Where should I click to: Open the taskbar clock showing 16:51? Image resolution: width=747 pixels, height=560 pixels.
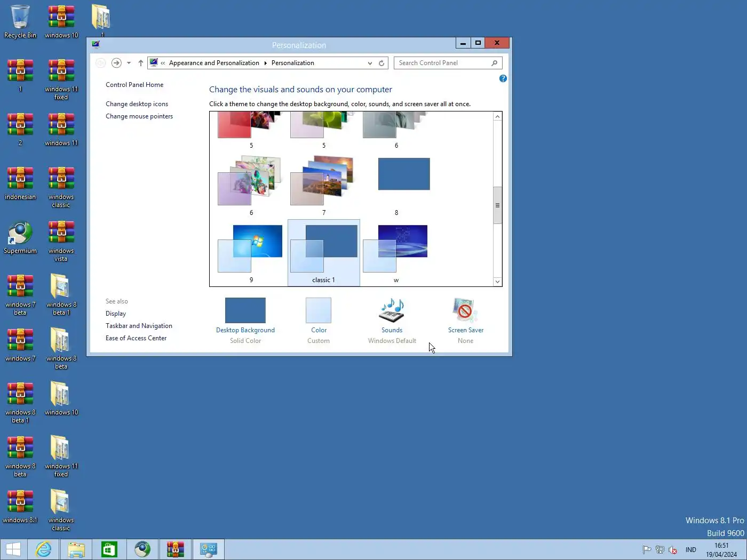pos(721,550)
